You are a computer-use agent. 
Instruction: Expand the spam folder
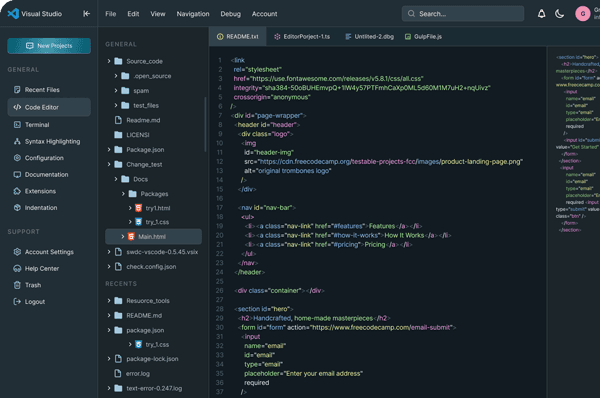[x=116, y=91]
